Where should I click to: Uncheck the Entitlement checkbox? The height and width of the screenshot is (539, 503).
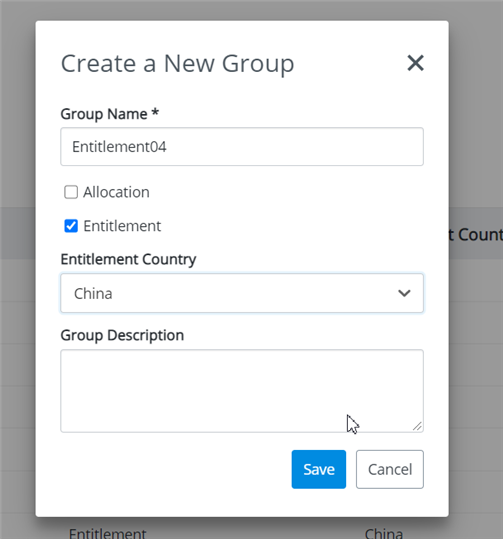point(71,226)
